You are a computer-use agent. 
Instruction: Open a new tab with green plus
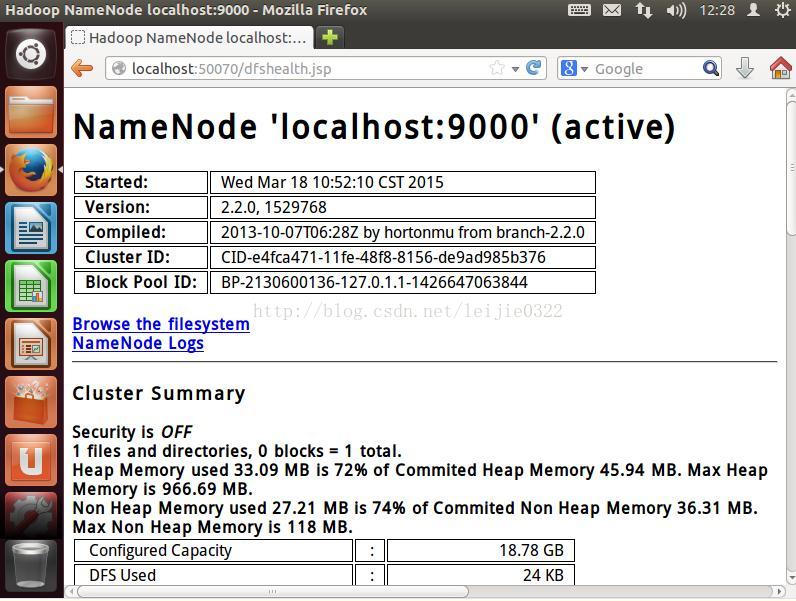[x=329, y=37]
